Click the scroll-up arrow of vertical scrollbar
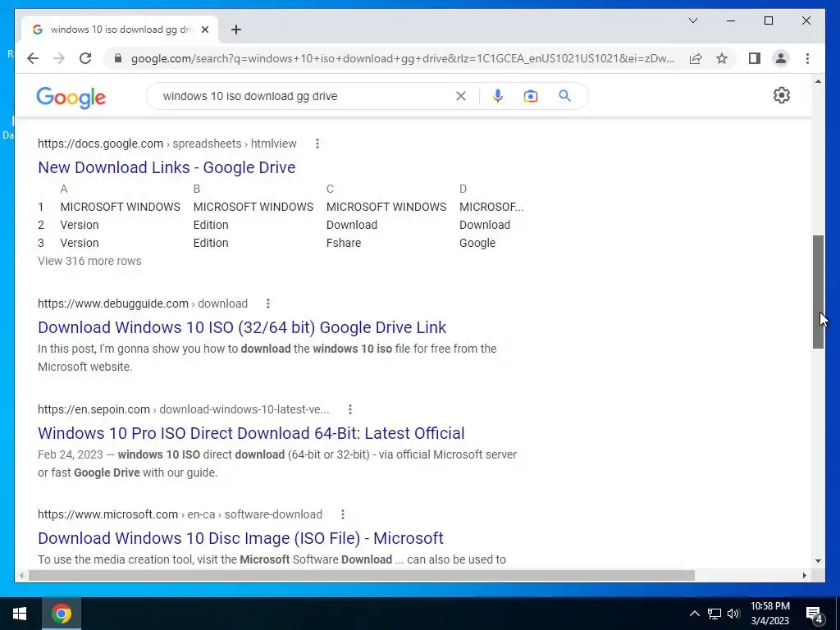840x630 pixels. point(818,81)
